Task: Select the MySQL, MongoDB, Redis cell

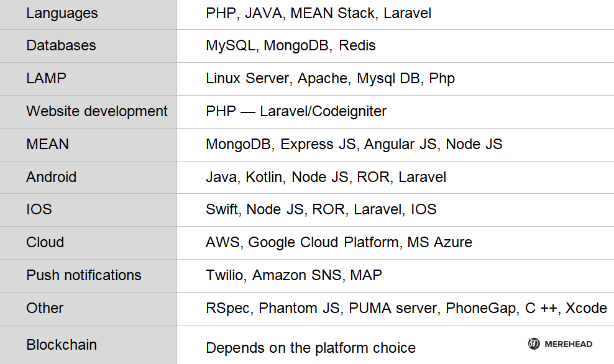Action: (x=291, y=45)
